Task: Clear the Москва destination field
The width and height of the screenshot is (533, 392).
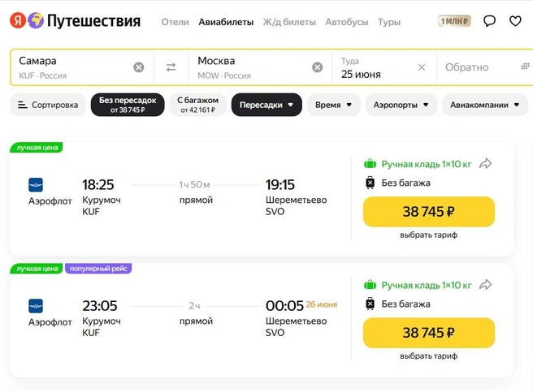Action: [x=318, y=67]
